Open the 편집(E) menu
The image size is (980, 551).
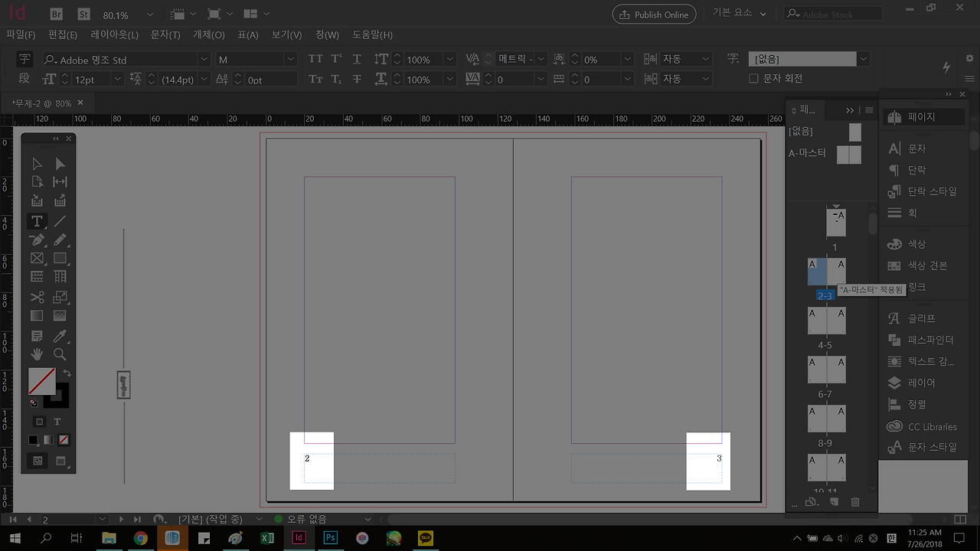[x=63, y=35]
